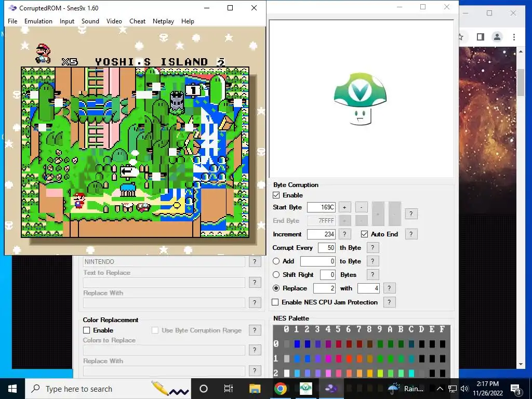Open help for Use Byte Corruption Range

tap(255, 330)
